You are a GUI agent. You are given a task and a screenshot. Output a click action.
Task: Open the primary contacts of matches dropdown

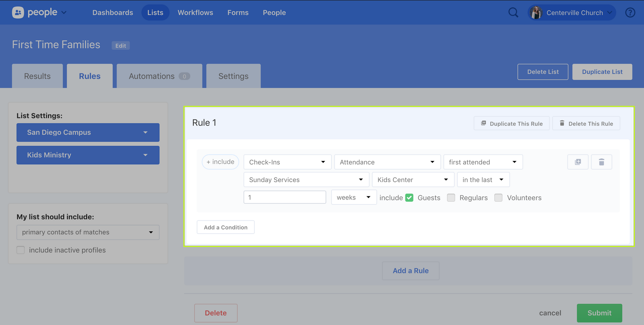pos(88,232)
